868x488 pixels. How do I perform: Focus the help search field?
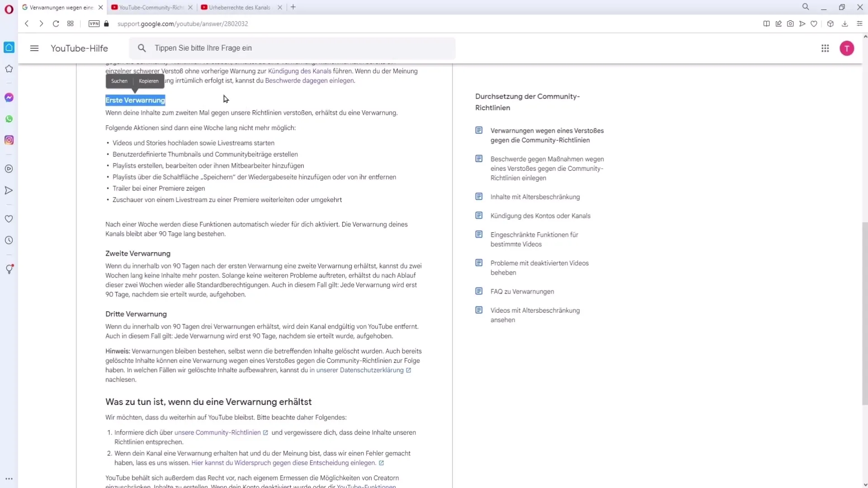pos(292,48)
